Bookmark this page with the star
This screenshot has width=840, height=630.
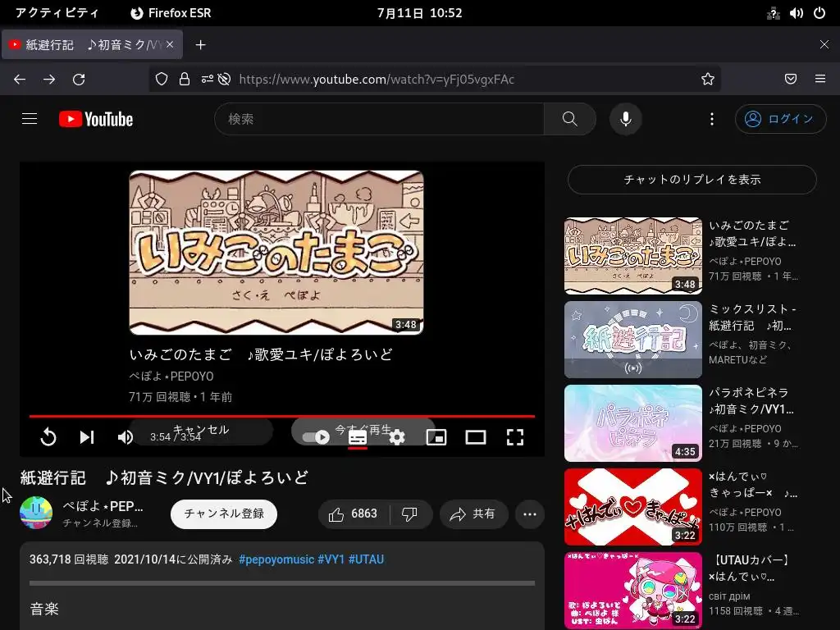(708, 80)
